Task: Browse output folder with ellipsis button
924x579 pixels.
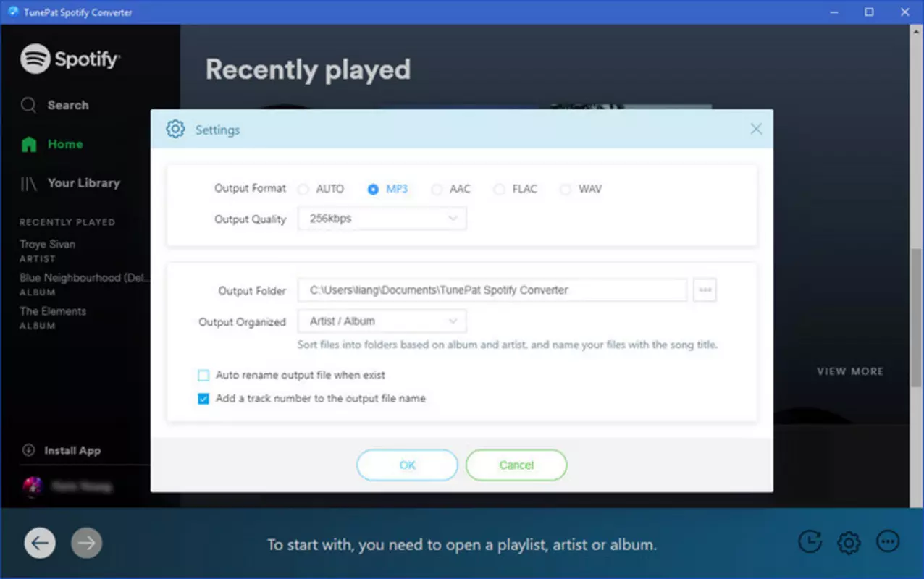Action: tap(705, 290)
